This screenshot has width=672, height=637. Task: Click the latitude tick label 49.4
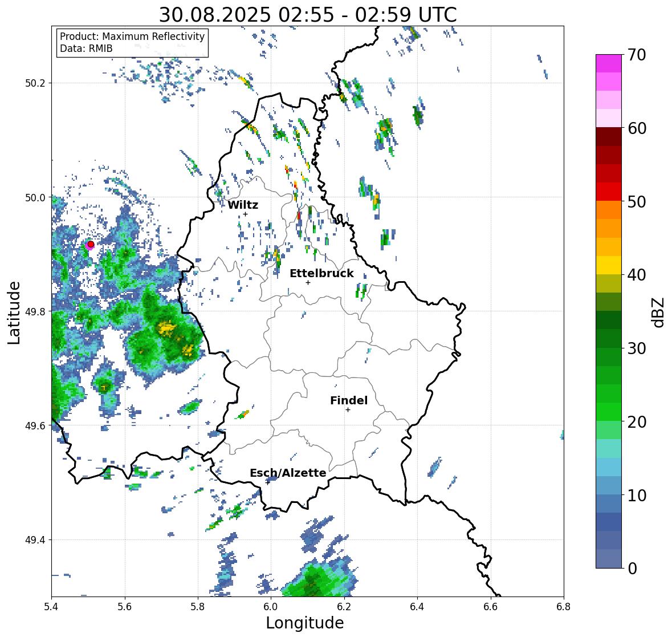point(35,540)
